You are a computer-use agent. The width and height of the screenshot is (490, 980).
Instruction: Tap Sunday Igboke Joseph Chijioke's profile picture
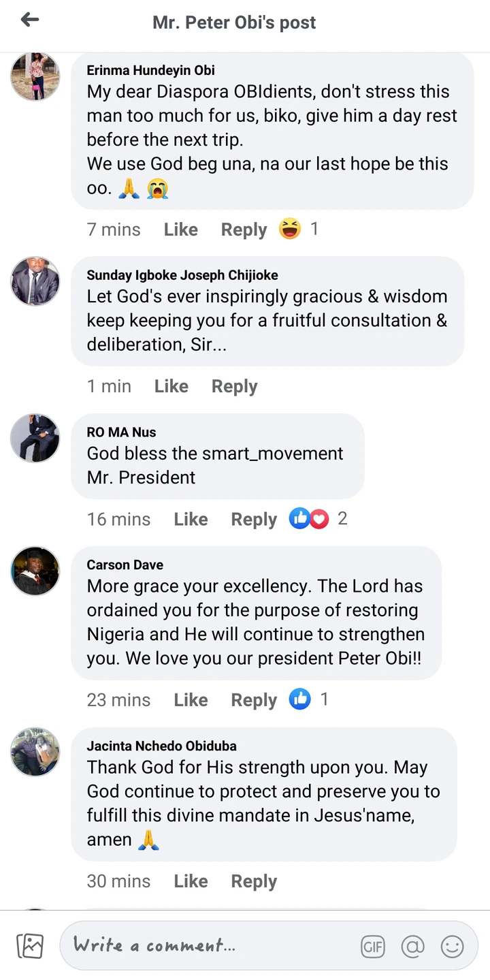[x=35, y=281]
